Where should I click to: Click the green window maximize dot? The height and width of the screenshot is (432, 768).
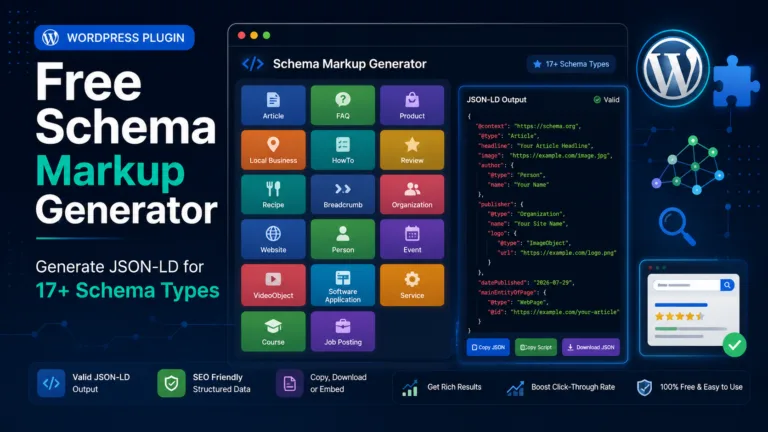click(266, 35)
